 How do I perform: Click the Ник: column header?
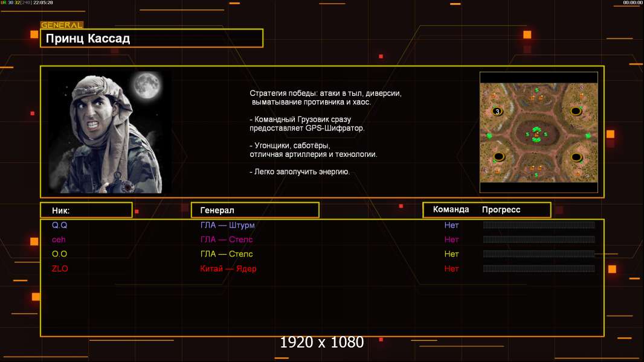(x=86, y=210)
